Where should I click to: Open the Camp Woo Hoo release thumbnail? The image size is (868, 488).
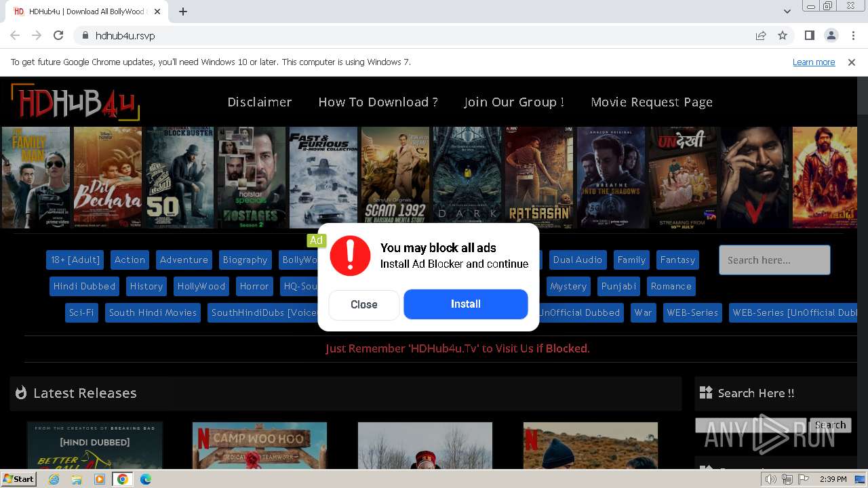point(260,446)
